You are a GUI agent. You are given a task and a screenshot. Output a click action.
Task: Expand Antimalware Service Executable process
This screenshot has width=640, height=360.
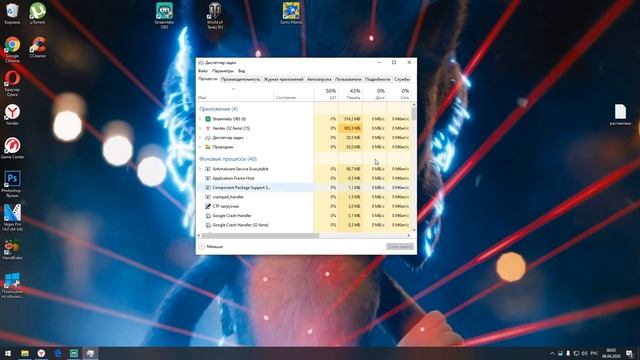[200, 169]
